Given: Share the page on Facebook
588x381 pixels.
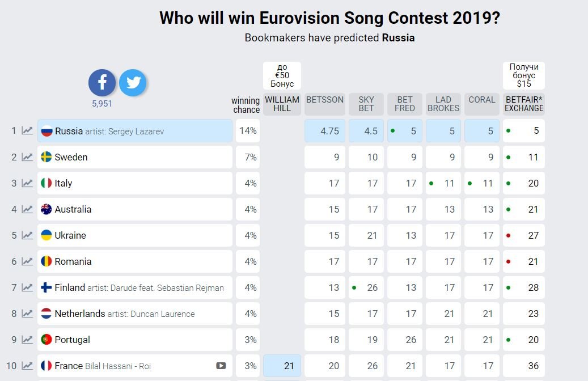Looking at the screenshot, I should pos(102,82).
